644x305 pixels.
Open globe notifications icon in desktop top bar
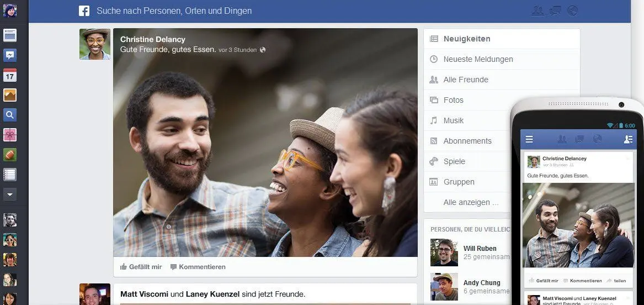572,10
